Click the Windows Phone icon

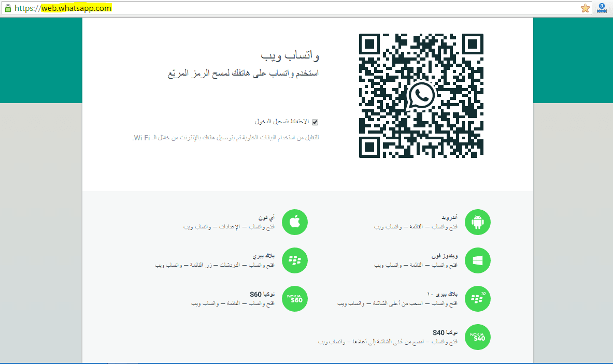pos(477,260)
